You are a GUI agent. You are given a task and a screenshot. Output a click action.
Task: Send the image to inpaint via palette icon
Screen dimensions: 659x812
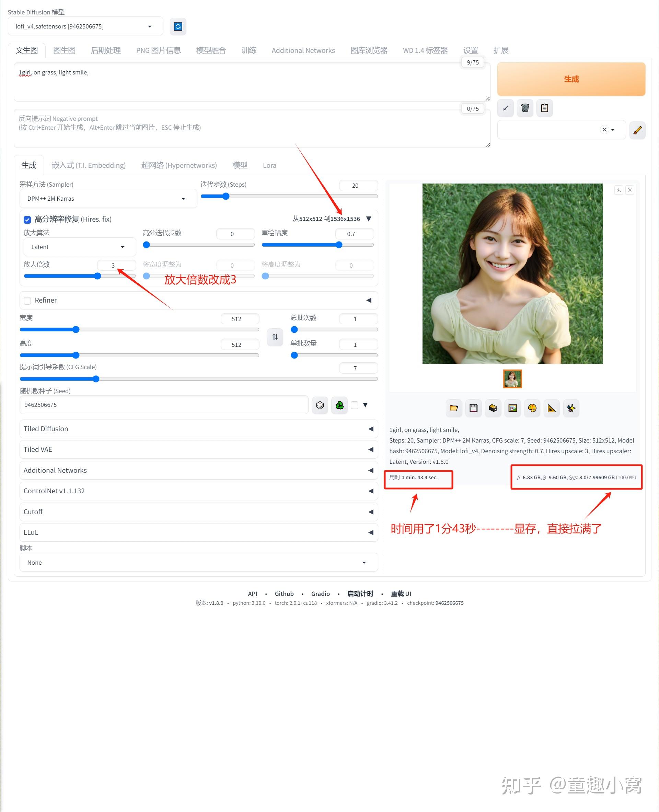pos(532,408)
